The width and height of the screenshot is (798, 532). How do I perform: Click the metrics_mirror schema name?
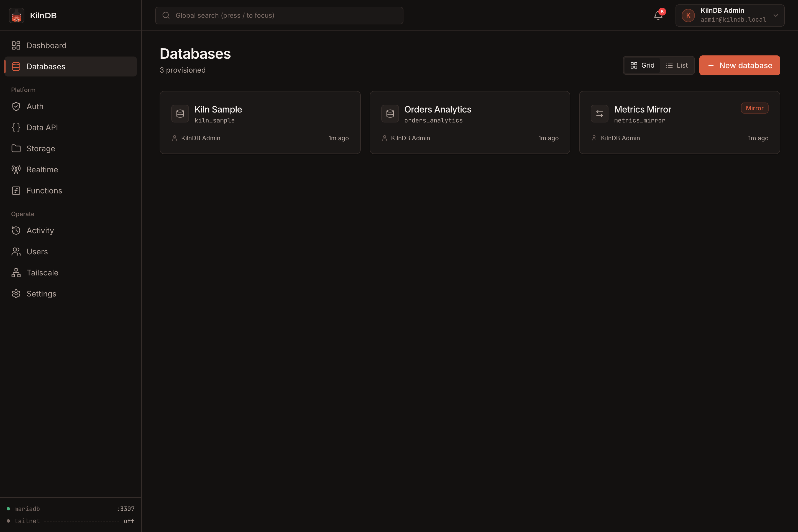640,121
